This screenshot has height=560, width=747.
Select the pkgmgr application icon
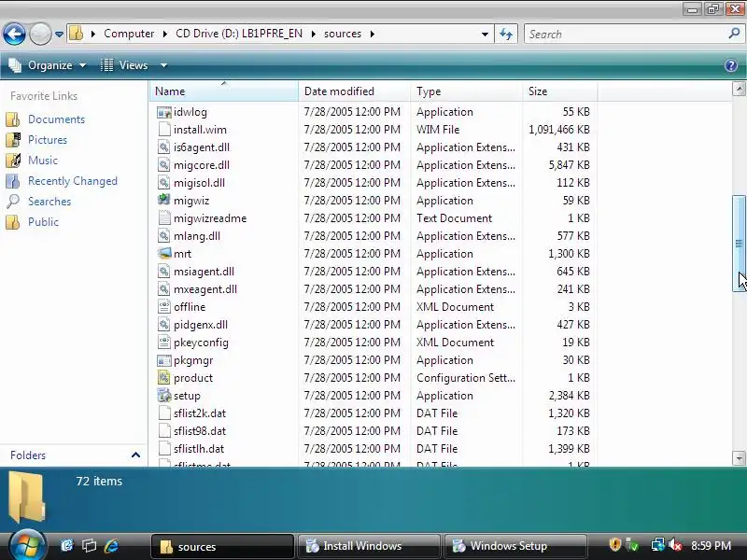(164, 360)
